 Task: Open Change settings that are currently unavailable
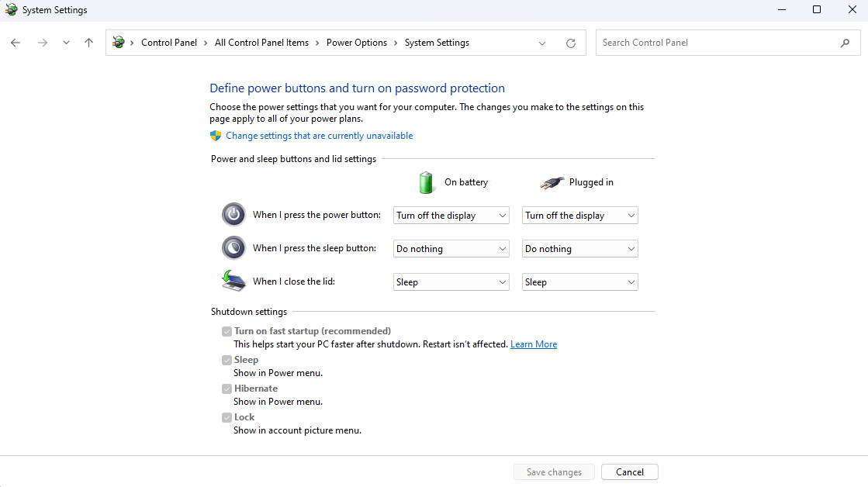[319, 136]
